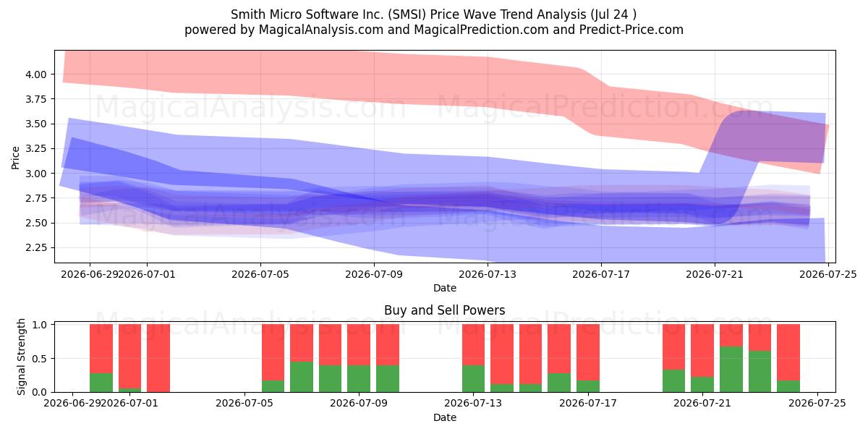Click the 'Signal Strength' axis label
868x434 pixels.
coord(22,357)
